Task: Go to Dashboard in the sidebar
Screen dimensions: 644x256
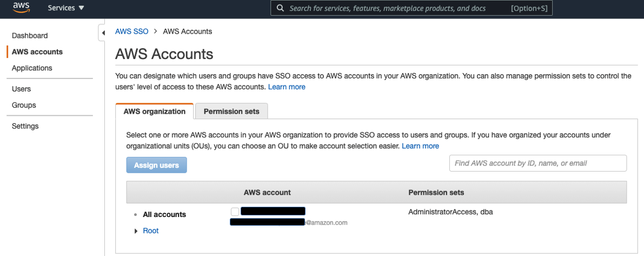Action: pyautogui.click(x=30, y=36)
